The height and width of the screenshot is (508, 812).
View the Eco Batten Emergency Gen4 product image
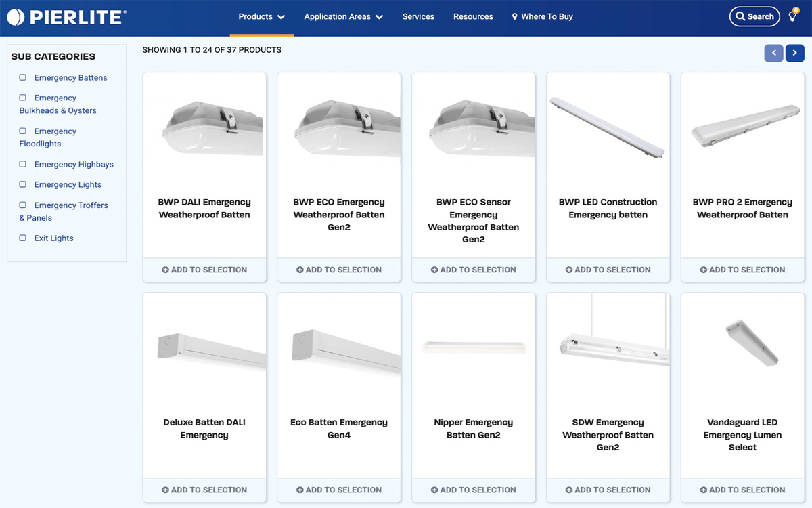[338, 349]
